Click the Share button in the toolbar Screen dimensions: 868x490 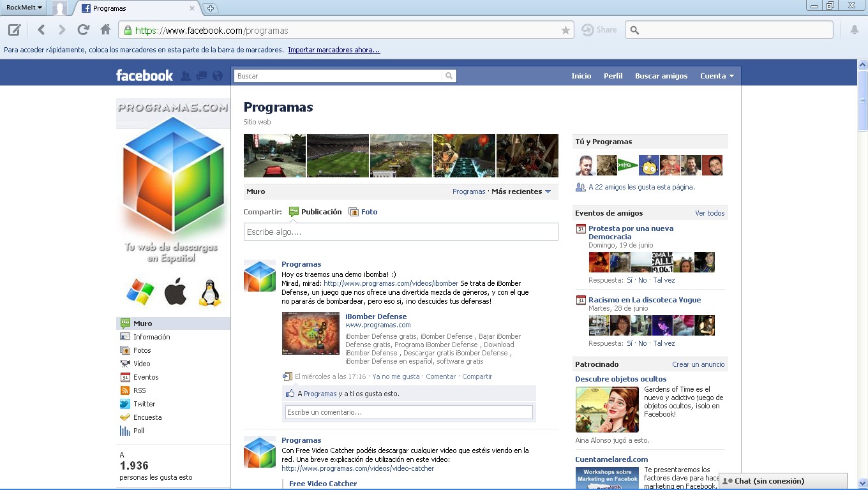[x=599, y=30]
